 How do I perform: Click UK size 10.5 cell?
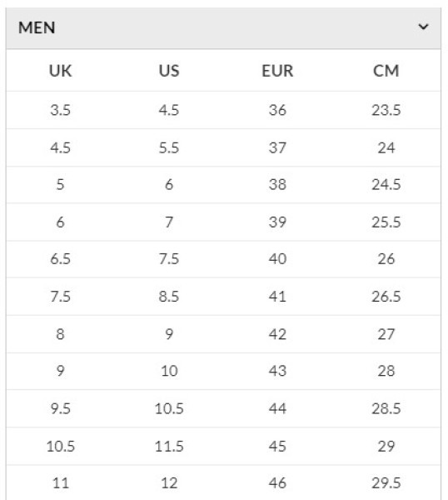coord(61,446)
